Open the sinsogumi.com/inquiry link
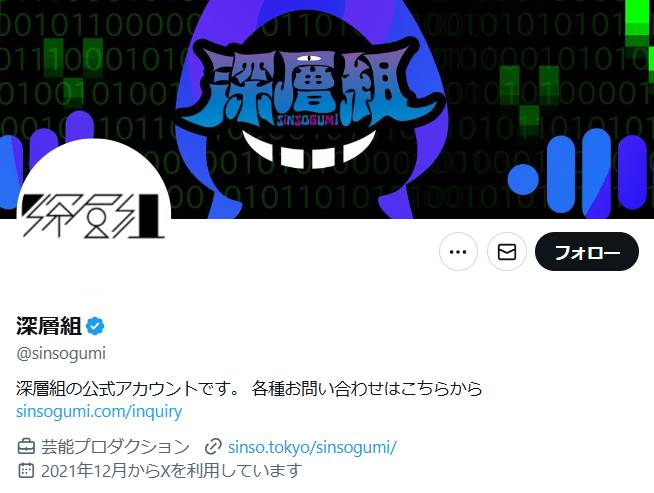 [99, 411]
